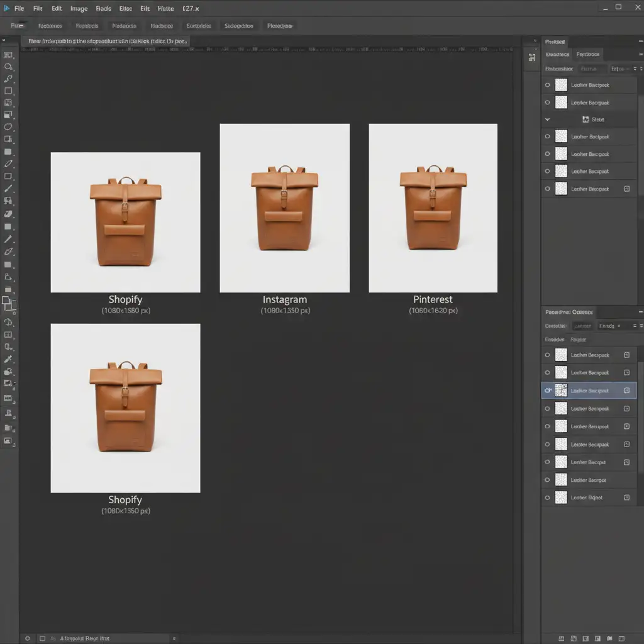644x644 pixels.
Task: Select the Ellipse tool in left toolbar
Action: (8, 127)
